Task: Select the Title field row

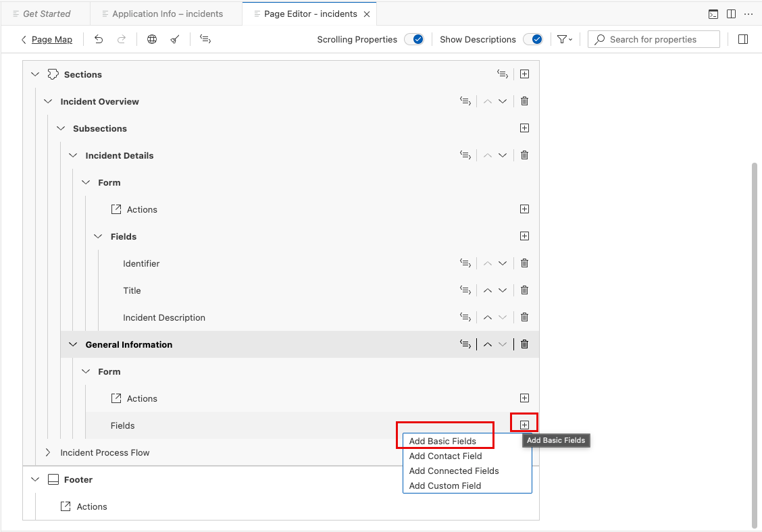Action: (x=318, y=290)
